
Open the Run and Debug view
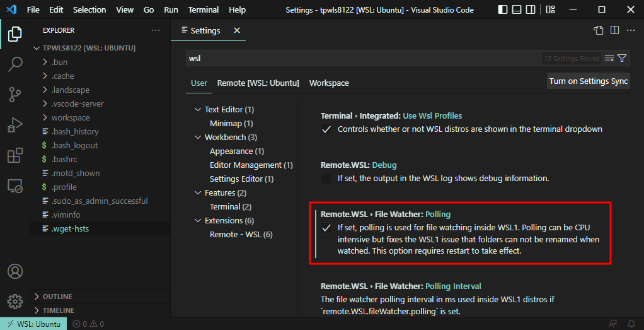(x=14, y=125)
